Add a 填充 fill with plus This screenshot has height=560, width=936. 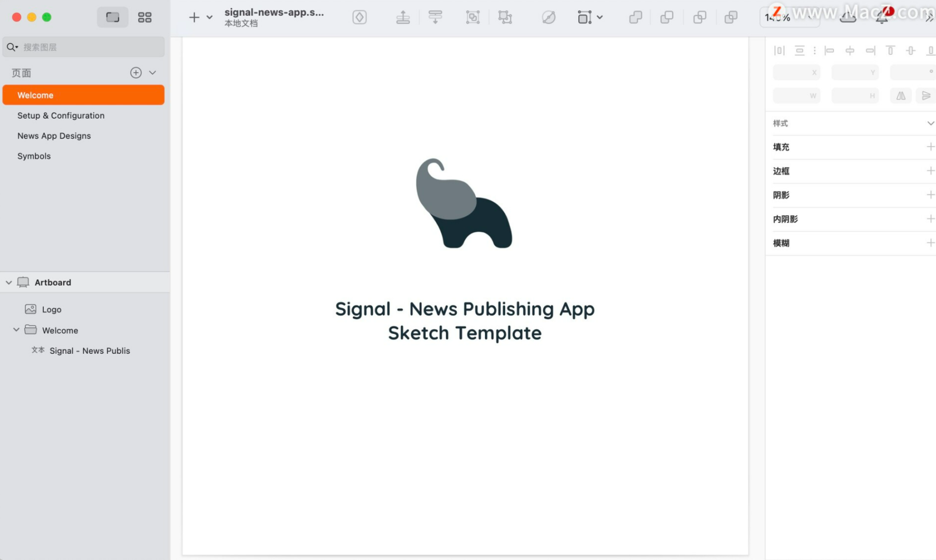tap(930, 147)
